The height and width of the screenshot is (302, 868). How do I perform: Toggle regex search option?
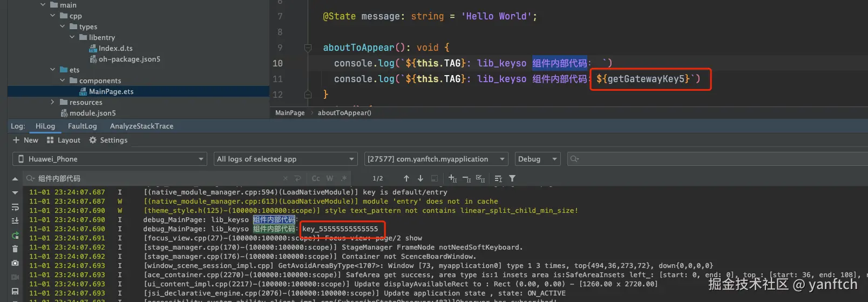(x=344, y=178)
